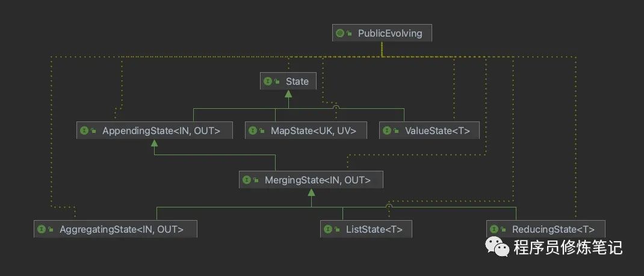Click the interface icon on MergingState node
The width and height of the screenshot is (644, 276).
[247, 179]
